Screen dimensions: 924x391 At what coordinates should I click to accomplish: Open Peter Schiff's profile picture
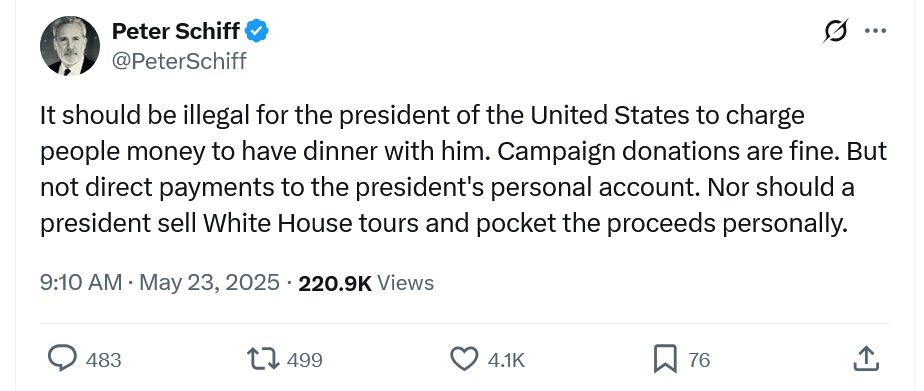pos(70,46)
